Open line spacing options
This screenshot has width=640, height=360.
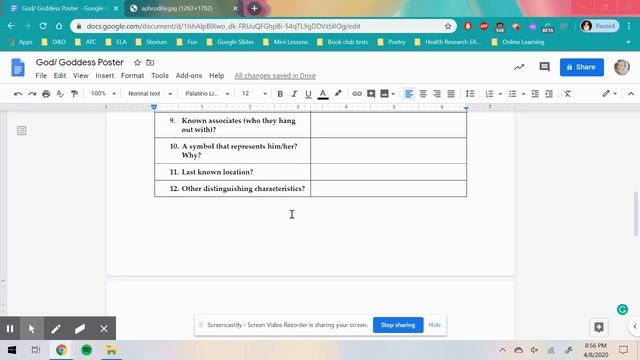(470, 93)
